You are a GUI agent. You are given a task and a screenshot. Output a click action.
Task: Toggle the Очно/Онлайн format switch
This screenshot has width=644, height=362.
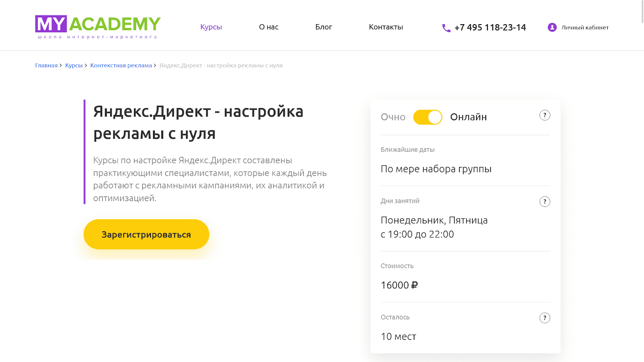[x=427, y=117]
